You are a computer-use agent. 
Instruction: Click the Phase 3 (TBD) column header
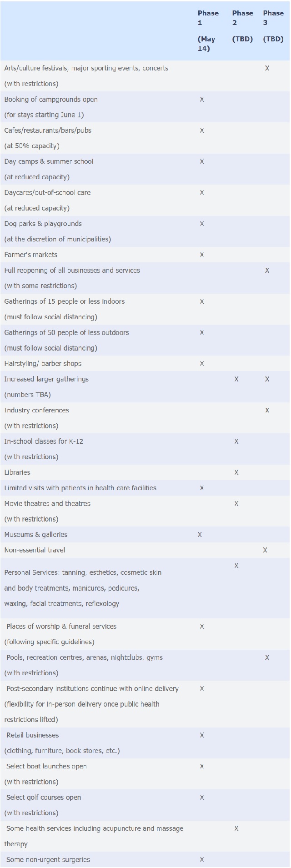point(273,26)
